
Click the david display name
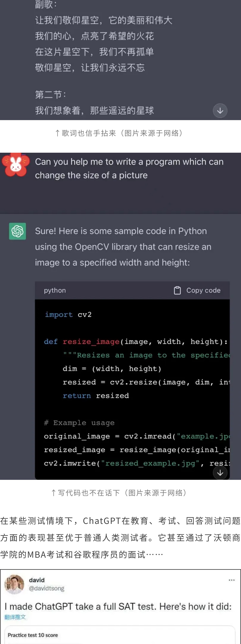click(x=37, y=580)
